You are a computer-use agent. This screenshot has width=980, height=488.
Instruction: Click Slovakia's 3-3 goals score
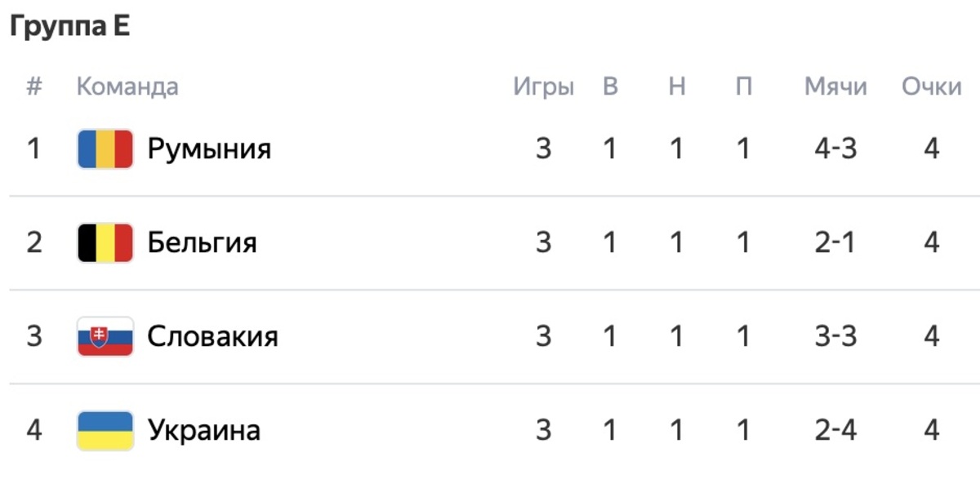(835, 336)
